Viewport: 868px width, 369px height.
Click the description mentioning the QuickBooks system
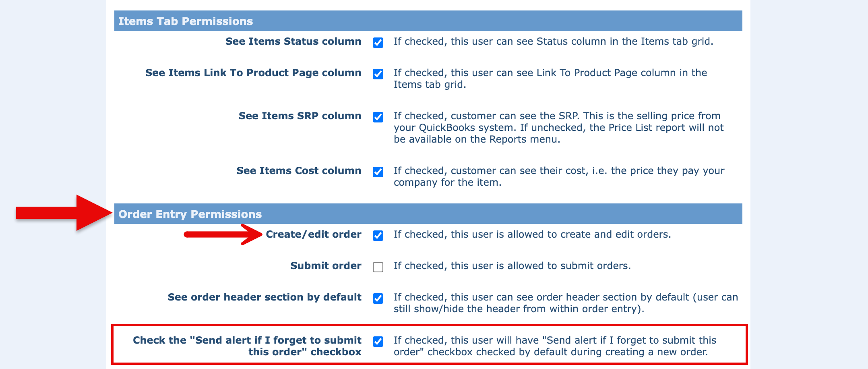click(558, 127)
